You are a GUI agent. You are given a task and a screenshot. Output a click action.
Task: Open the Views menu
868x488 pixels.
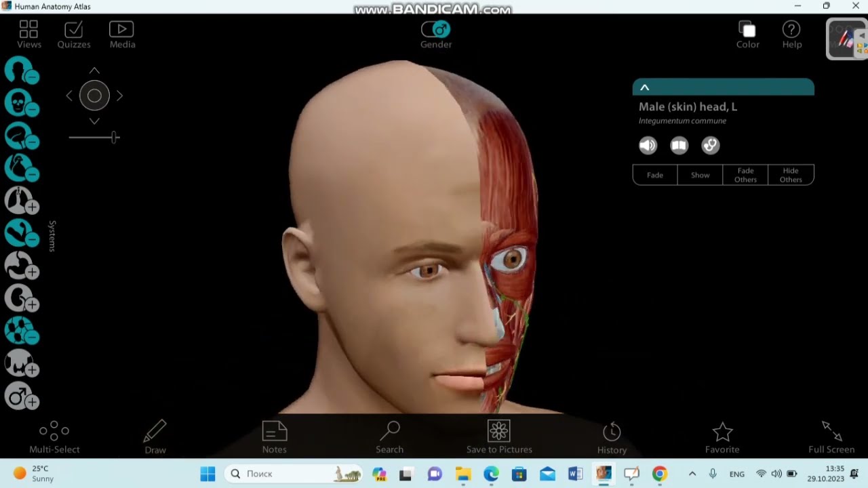point(29,35)
